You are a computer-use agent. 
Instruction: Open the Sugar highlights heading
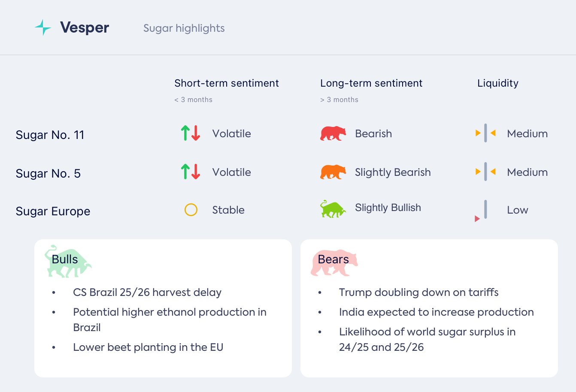click(184, 28)
